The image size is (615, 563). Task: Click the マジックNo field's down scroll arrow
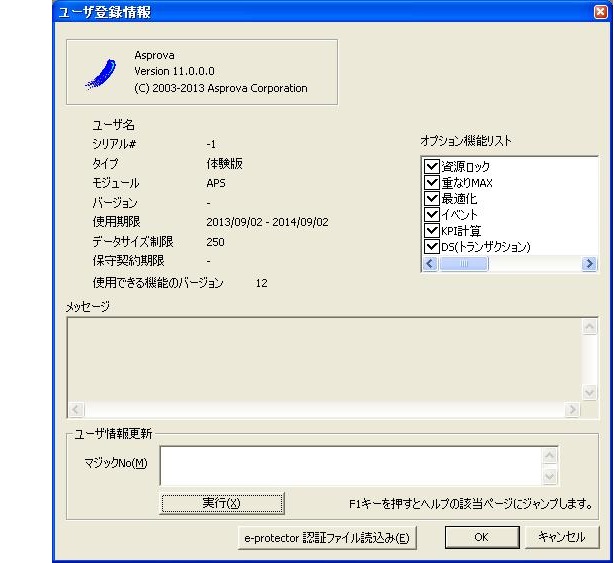point(549,477)
